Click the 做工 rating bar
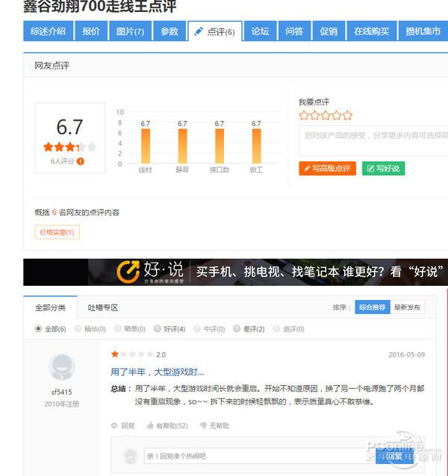 point(256,146)
